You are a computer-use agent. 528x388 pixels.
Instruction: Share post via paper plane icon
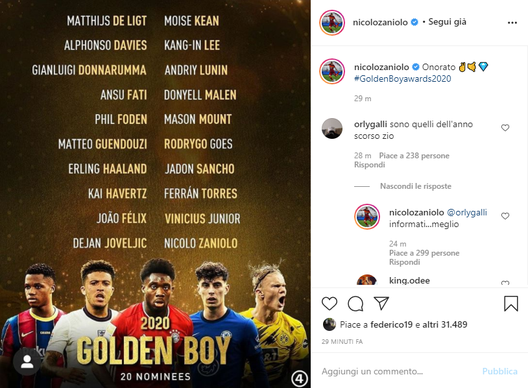[x=381, y=303]
